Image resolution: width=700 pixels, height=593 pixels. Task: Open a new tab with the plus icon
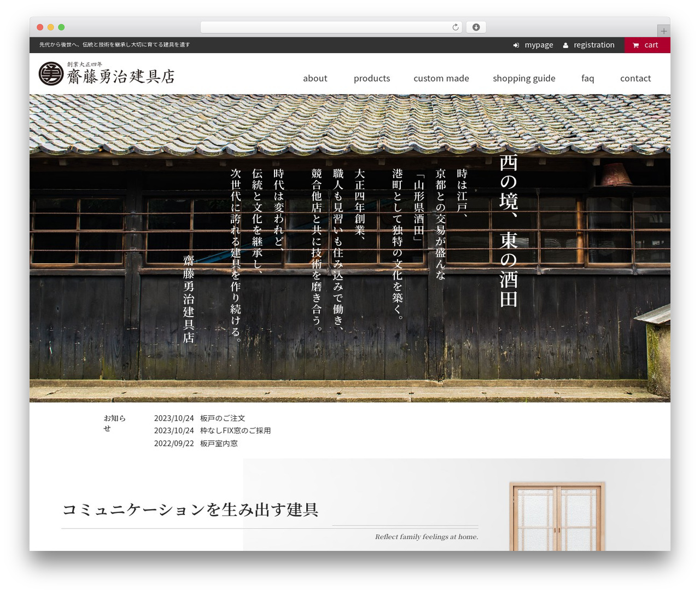tap(664, 31)
